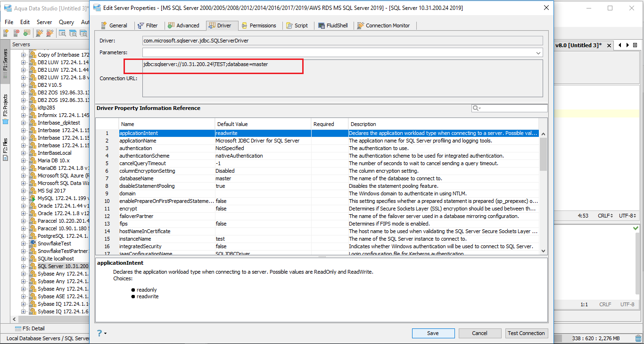This screenshot has width=644, height=344.
Task: Click the Driver class name field
Action: click(343, 41)
